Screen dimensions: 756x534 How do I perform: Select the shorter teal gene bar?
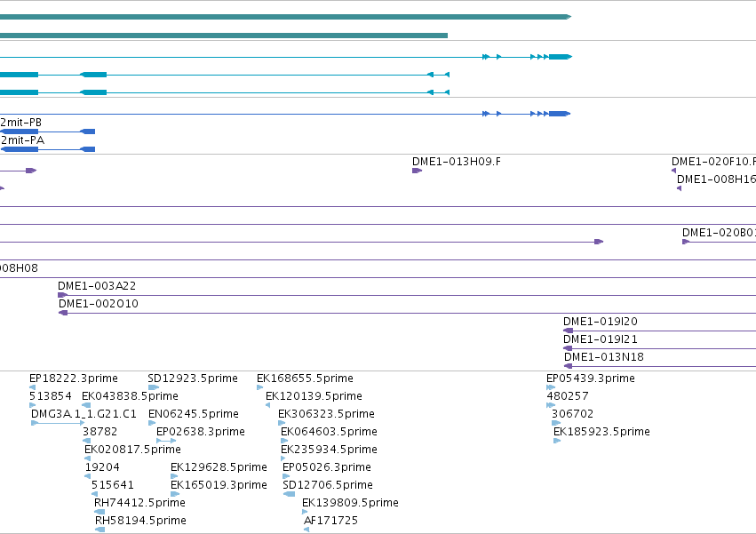point(224,36)
